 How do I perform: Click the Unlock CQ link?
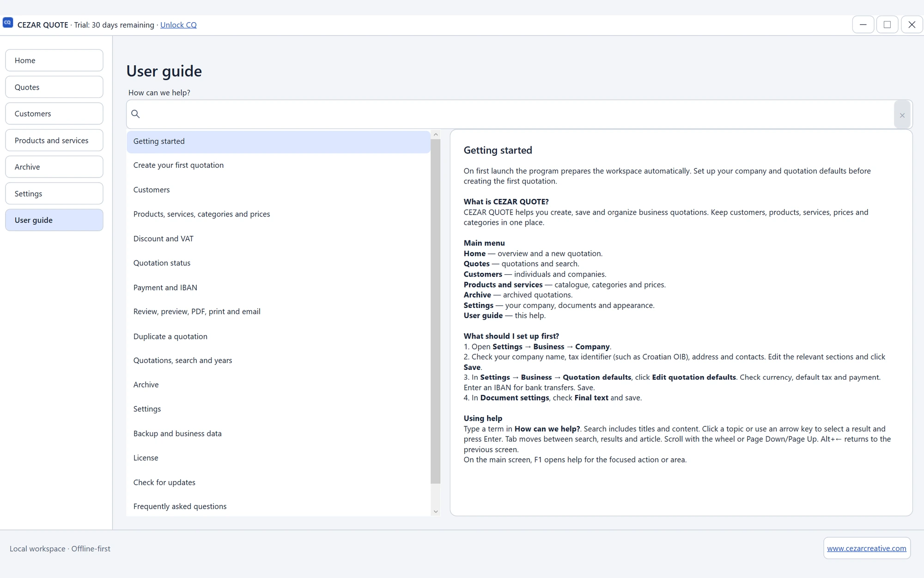pyautogui.click(x=178, y=25)
